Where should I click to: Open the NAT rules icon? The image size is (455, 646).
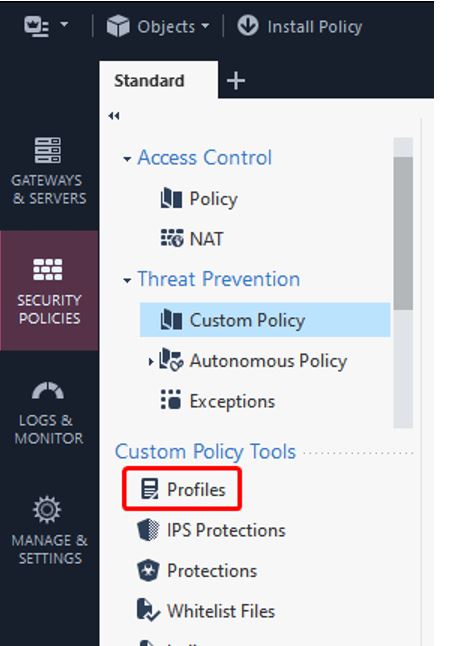pyautogui.click(x=171, y=239)
